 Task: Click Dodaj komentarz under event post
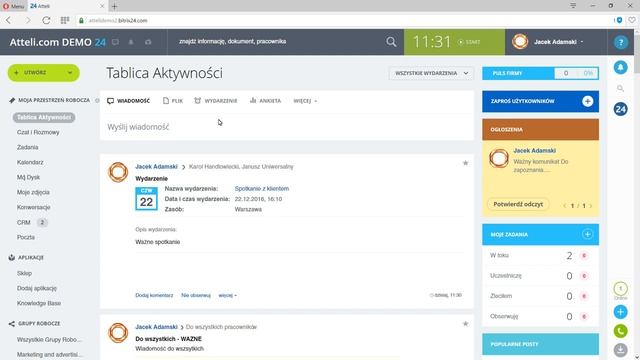154,295
